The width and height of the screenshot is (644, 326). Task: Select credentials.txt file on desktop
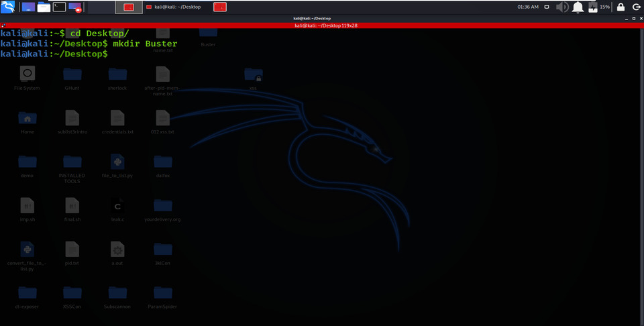[x=117, y=122]
